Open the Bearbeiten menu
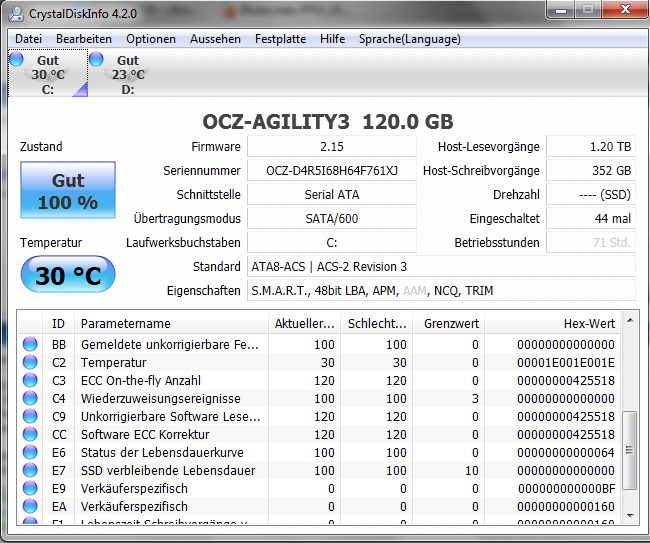The width and height of the screenshot is (650, 543). tap(84, 39)
